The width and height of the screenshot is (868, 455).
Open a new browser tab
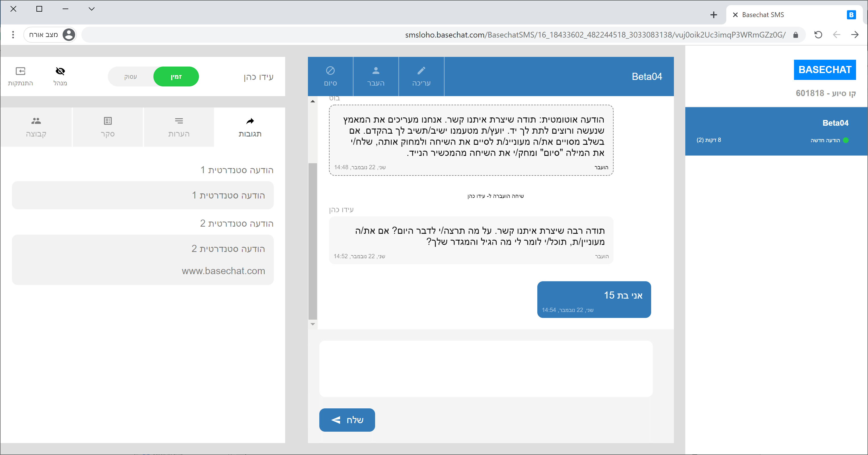pos(713,15)
